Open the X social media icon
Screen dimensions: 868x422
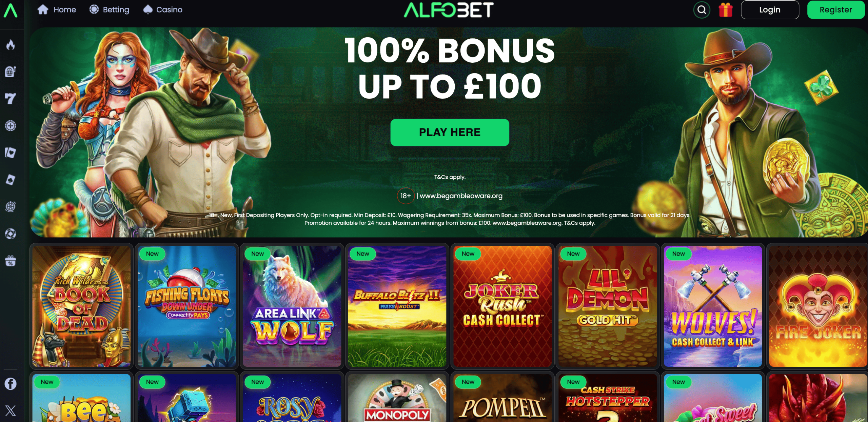[x=11, y=410]
